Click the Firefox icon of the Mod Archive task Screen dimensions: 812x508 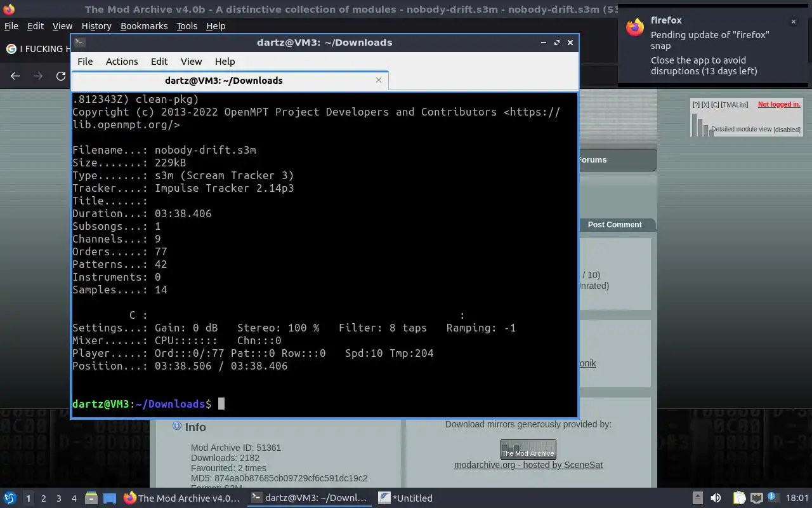(x=129, y=498)
